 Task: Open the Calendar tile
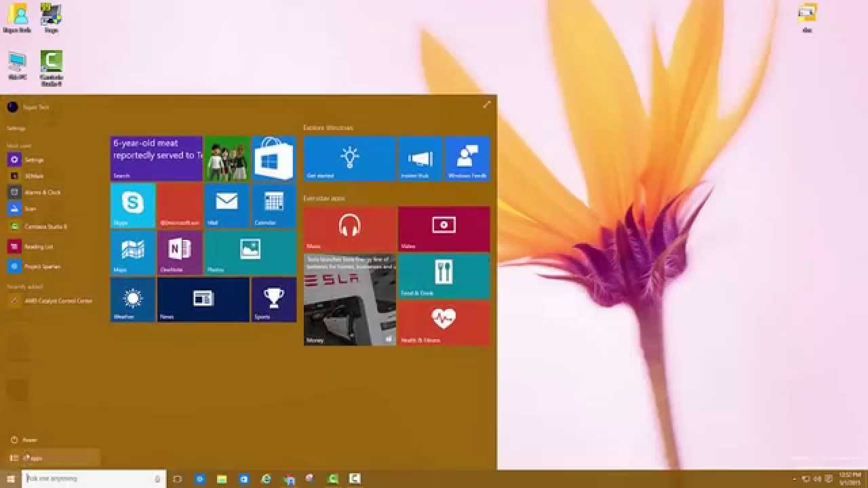[x=274, y=205]
